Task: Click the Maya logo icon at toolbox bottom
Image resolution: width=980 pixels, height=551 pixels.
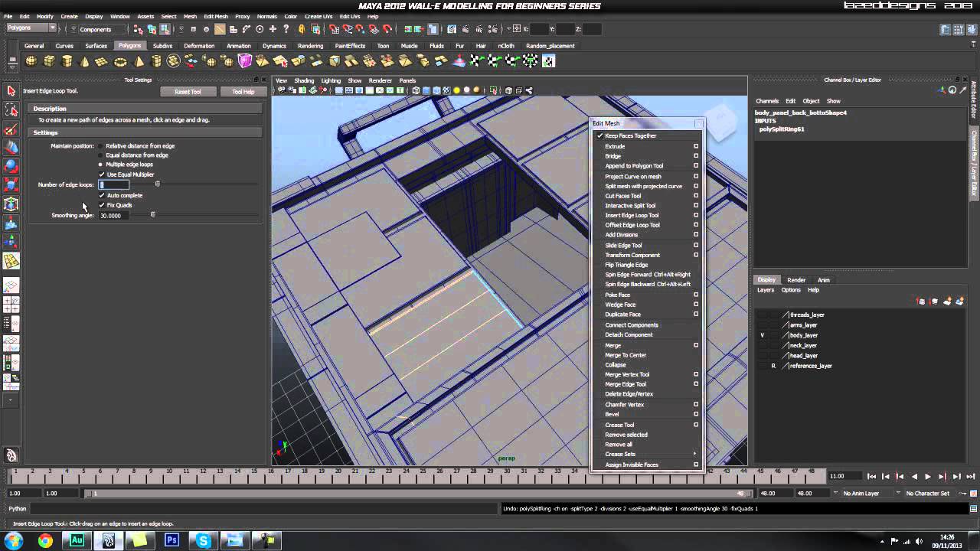Action: click(x=11, y=455)
